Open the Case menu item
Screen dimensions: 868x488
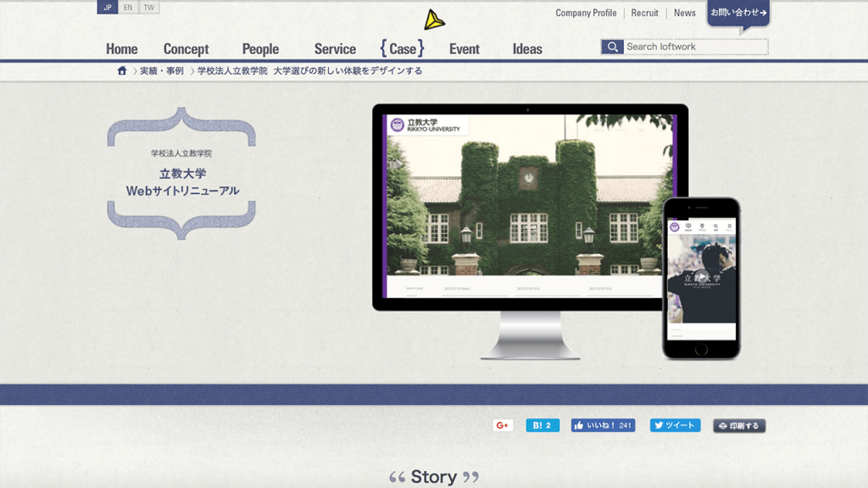(403, 48)
